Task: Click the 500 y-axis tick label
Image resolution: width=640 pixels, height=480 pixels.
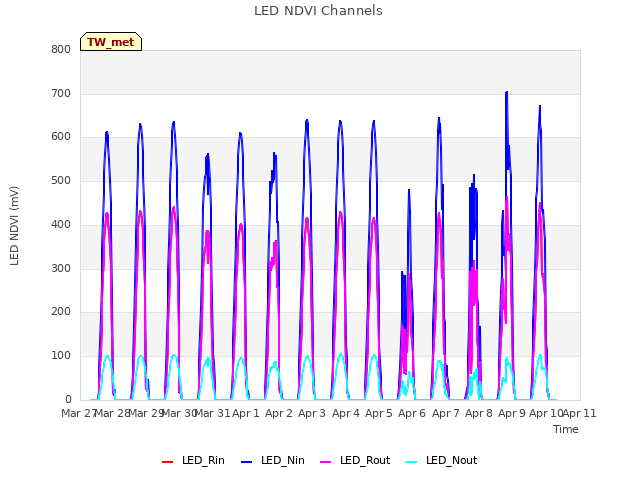Action: pyautogui.click(x=61, y=180)
